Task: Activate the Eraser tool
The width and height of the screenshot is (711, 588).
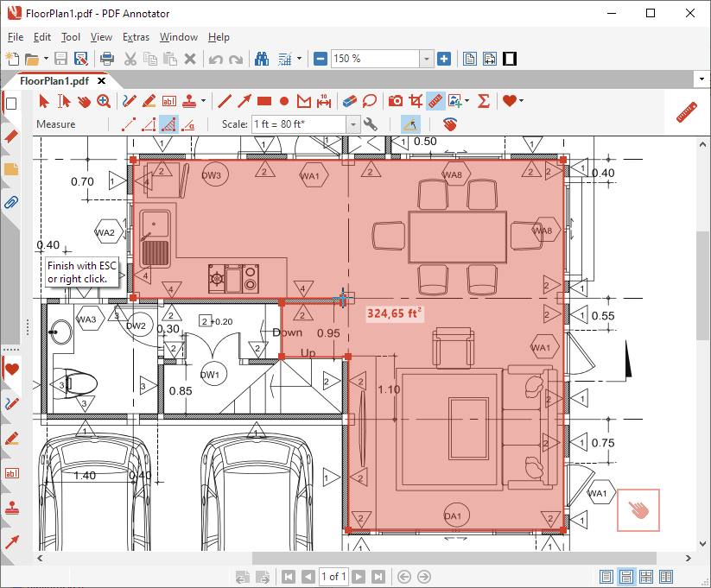Action: click(350, 101)
